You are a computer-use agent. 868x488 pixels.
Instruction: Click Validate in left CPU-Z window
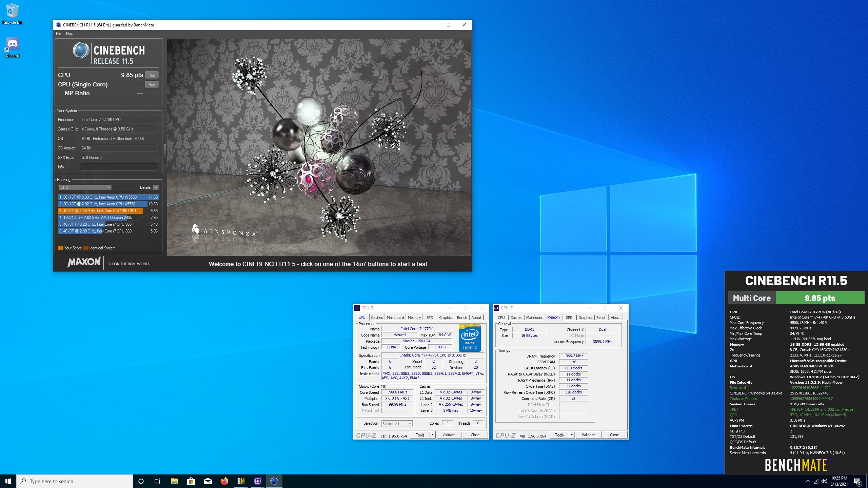pyautogui.click(x=449, y=435)
